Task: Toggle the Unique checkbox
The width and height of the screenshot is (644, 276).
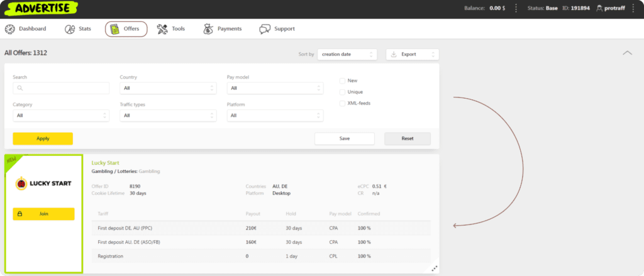Action: click(x=342, y=92)
